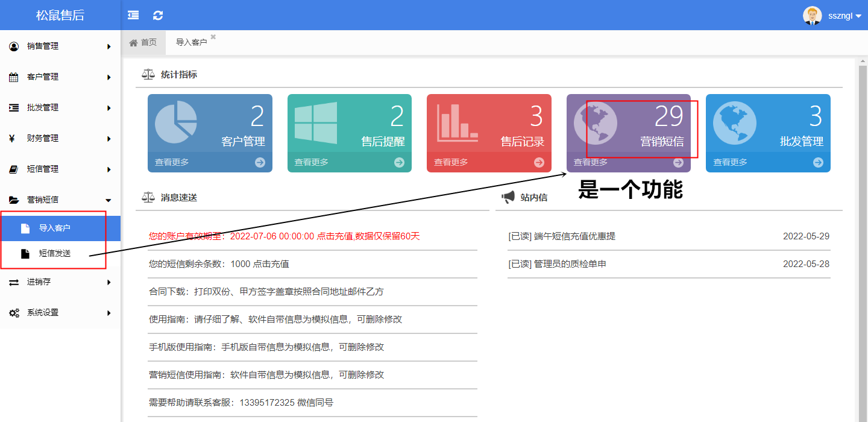
Task: Click the user avatar picture
Action: pos(812,16)
